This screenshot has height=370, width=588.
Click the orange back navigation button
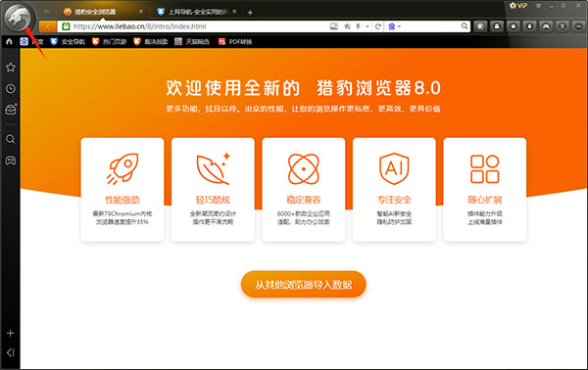click(48, 26)
